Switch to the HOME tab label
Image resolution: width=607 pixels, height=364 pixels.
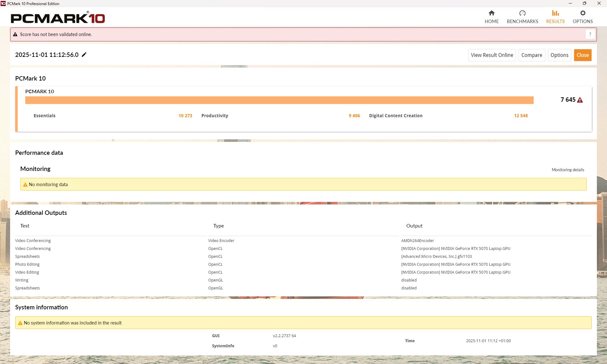click(491, 21)
